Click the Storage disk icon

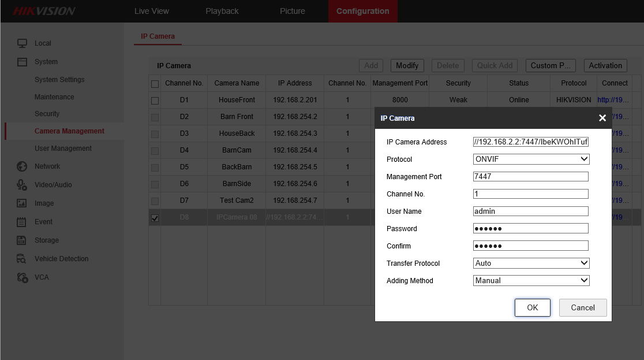tap(22, 240)
